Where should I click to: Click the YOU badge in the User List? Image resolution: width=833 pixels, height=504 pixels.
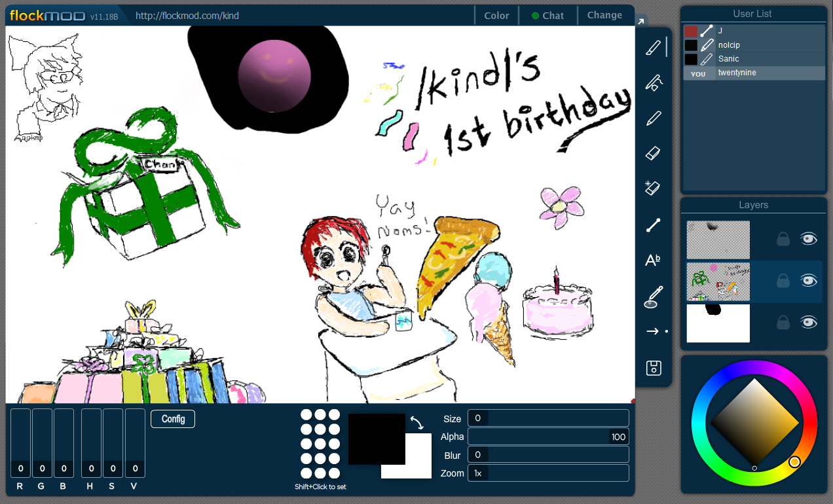pos(698,74)
